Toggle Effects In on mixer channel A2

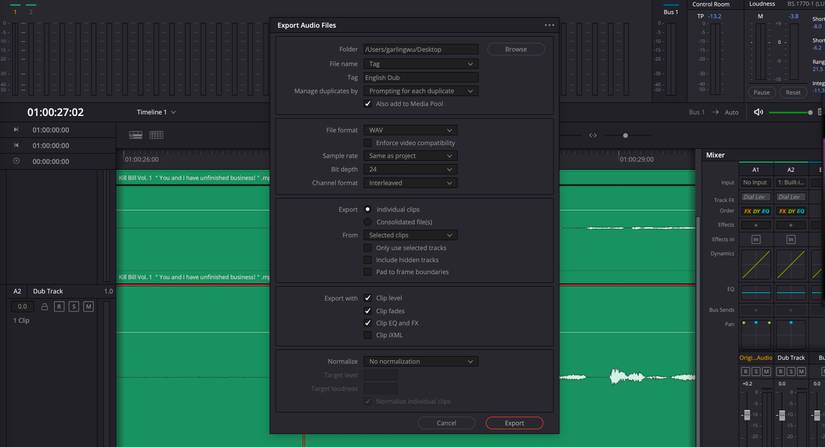[x=791, y=239]
